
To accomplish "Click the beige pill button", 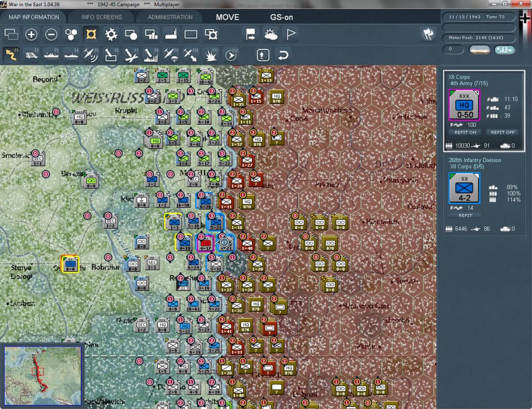I will [479, 50].
